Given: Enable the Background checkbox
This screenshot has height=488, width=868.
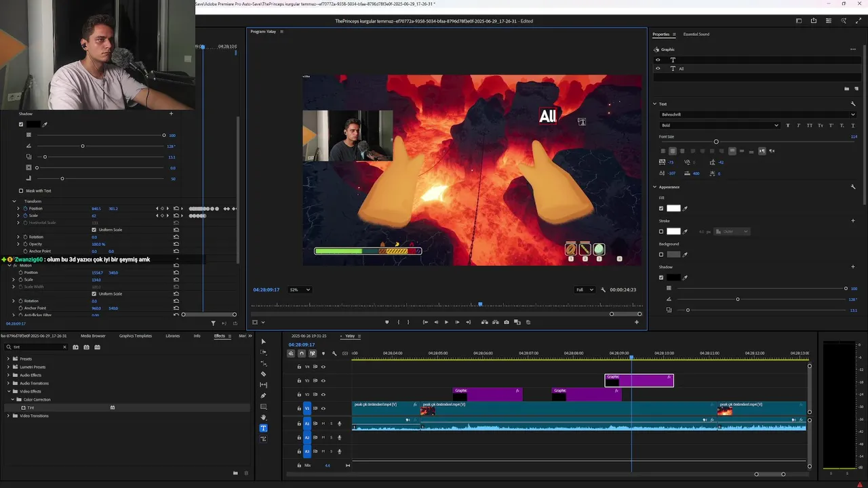Looking at the screenshot, I should pyautogui.click(x=661, y=255).
